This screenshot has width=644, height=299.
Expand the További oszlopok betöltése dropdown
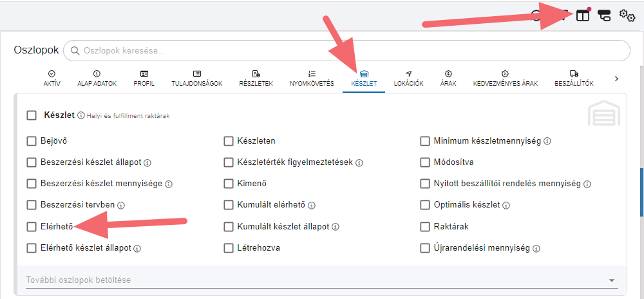(611, 280)
